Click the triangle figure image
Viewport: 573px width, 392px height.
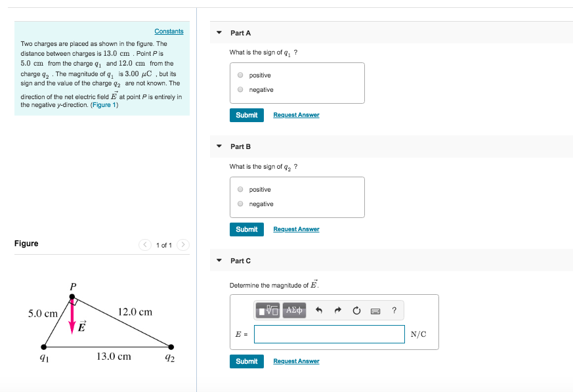click(x=102, y=322)
